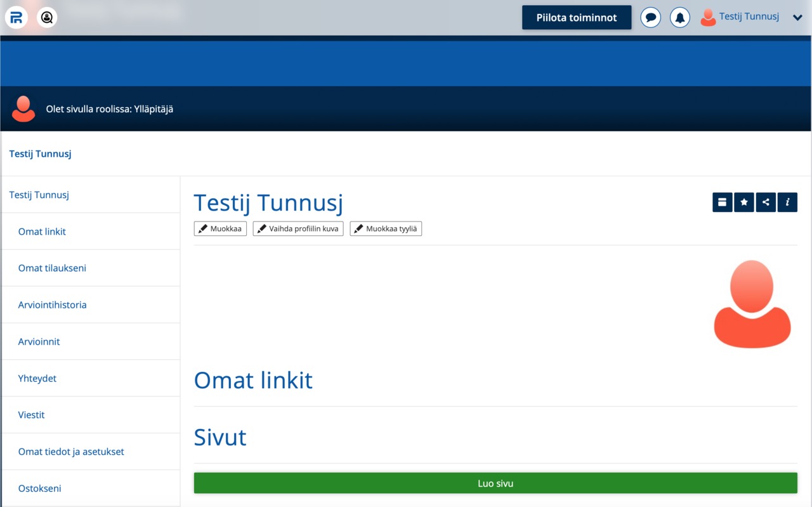The height and width of the screenshot is (507, 812).
Task: Open the search magnifier icon
Action: click(47, 18)
